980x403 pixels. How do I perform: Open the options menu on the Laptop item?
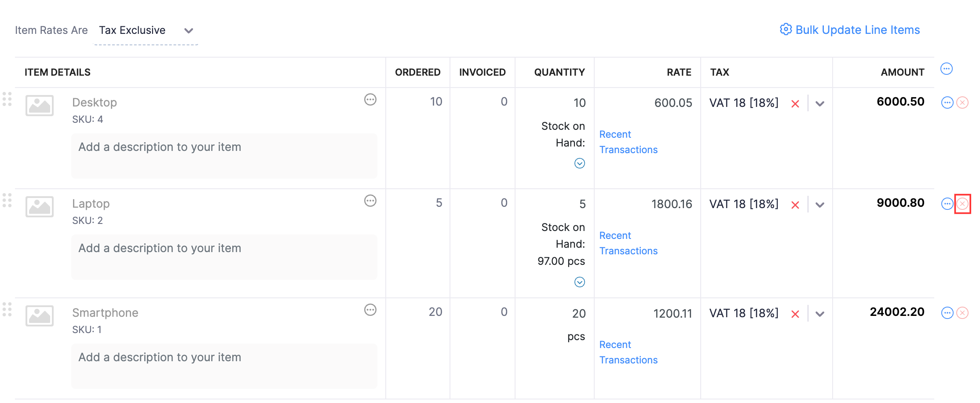(x=370, y=201)
